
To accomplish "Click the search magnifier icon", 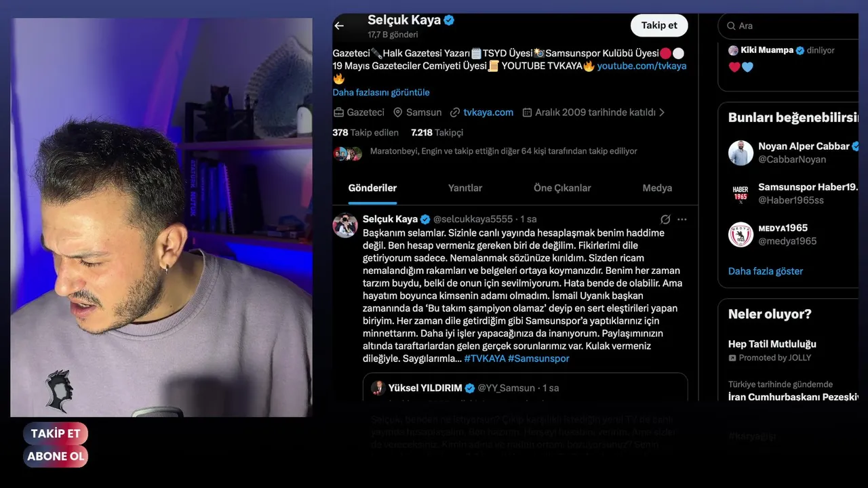I will (731, 26).
